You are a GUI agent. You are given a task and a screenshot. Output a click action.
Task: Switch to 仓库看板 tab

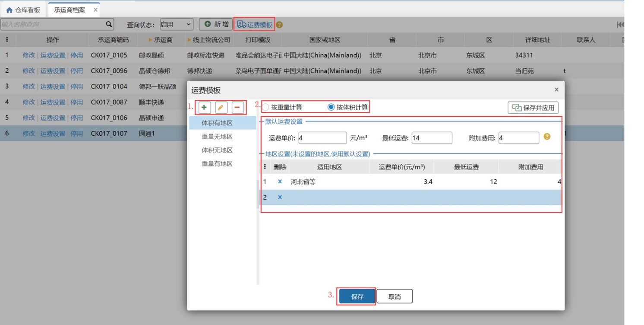(x=23, y=10)
